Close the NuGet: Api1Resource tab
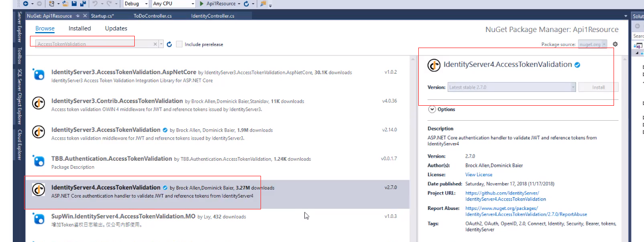Image resolution: width=644 pixels, height=242 pixels. [x=85, y=16]
